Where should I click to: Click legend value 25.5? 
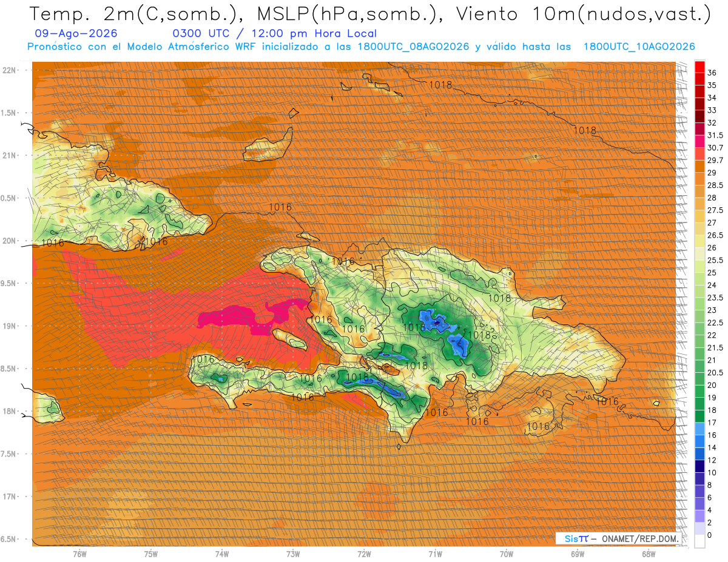(x=715, y=260)
